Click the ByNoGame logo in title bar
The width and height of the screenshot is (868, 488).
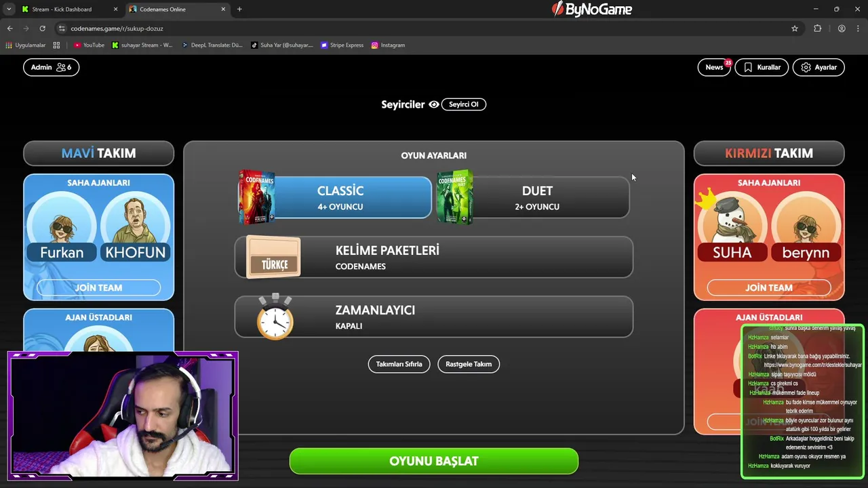(591, 9)
